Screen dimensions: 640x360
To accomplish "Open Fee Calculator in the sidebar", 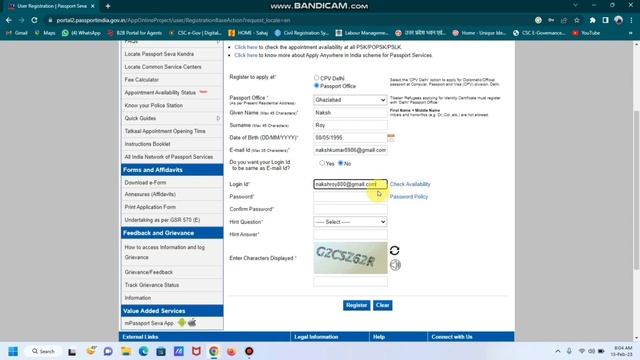I will pyautogui.click(x=142, y=80).
